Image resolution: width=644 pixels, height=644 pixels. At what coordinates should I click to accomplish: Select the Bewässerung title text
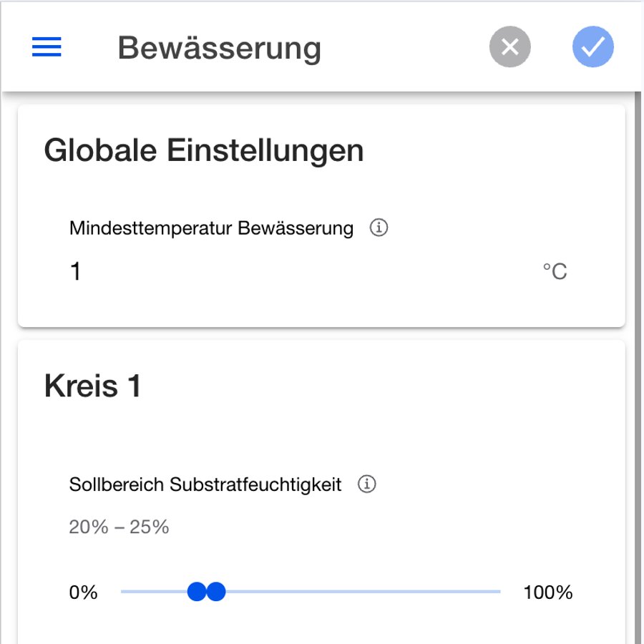pos(220,48)
